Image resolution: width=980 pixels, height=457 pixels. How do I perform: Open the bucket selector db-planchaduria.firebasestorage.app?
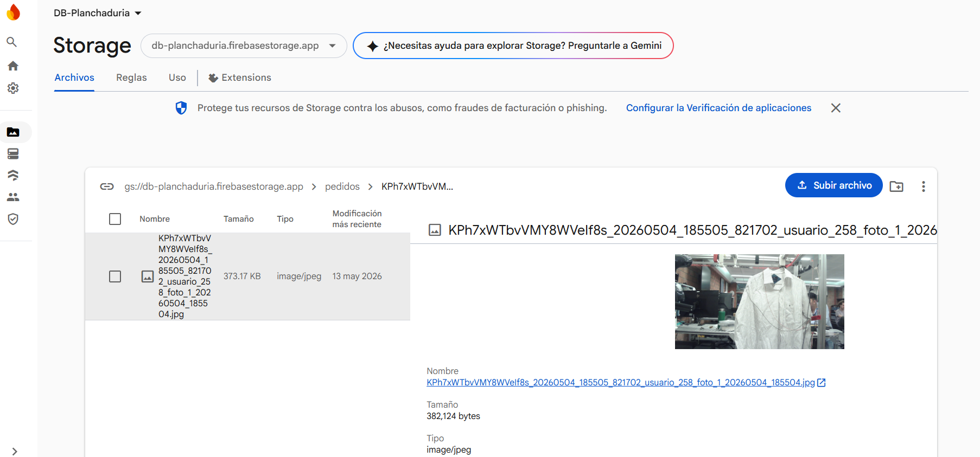pos(244,46)
